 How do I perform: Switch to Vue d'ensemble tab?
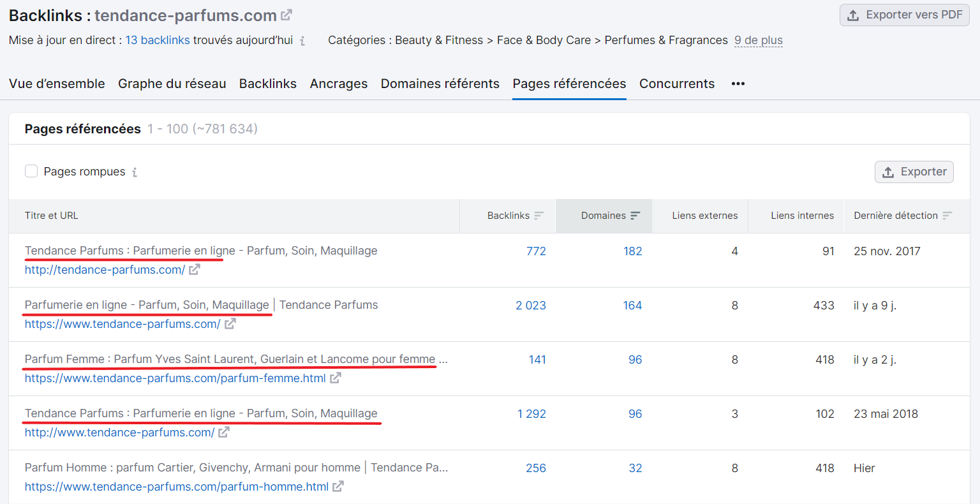(x=57, y=84)
